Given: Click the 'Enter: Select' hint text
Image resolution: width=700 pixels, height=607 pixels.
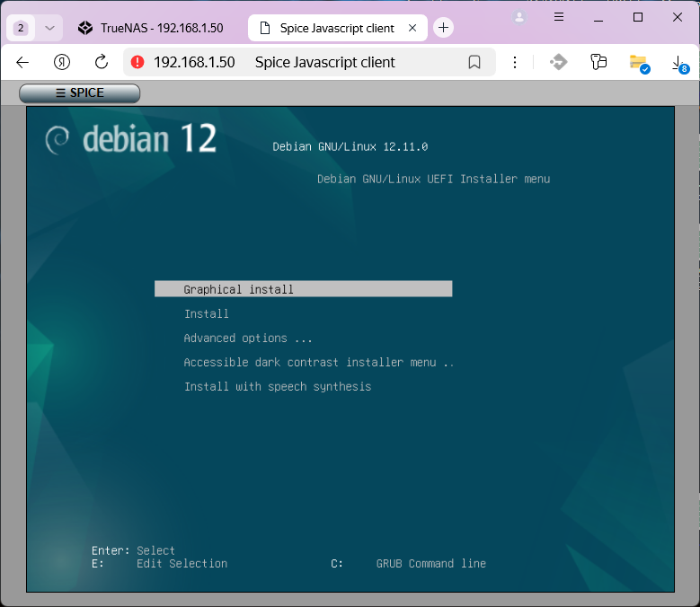Looking at the screenshot, I should pos(133,550).
